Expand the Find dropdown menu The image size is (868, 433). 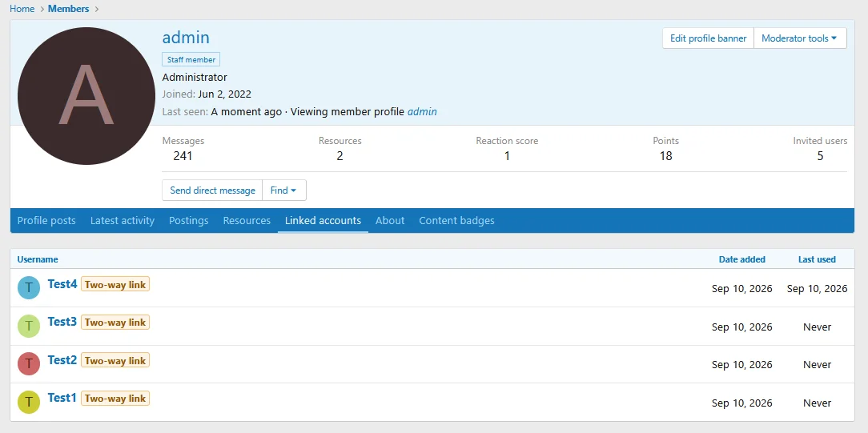click(284, 190)
